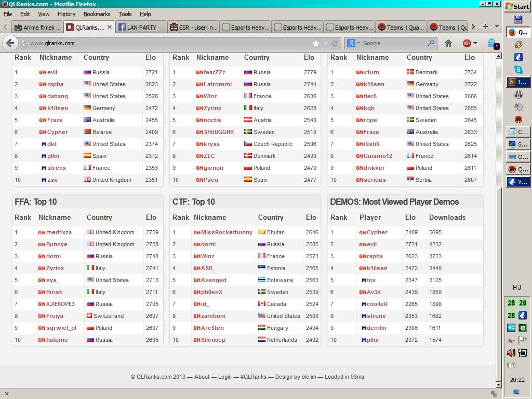
Task: Click the Login footer link
Action: pyautogui.click(x=224, y=377)
